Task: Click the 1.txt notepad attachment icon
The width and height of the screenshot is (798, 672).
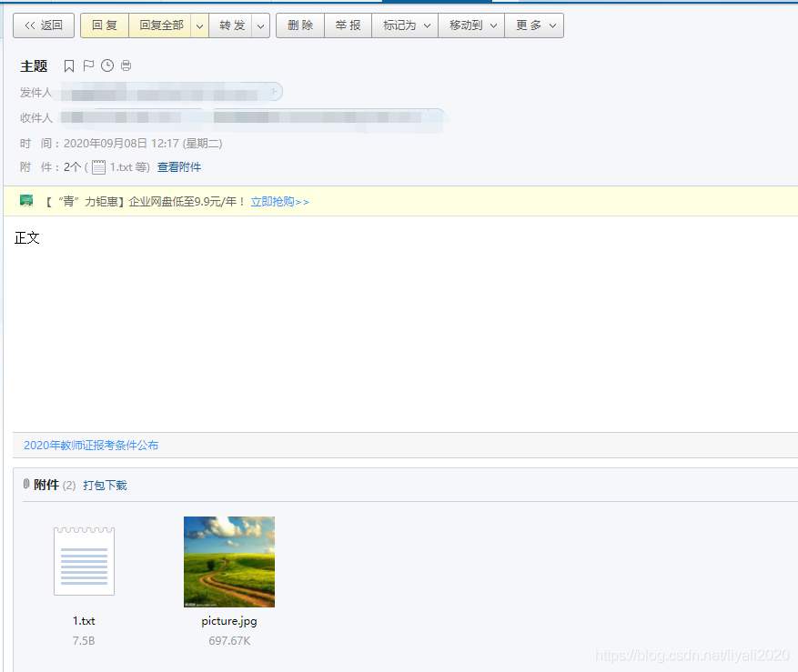Action: [x=84, y=561]
